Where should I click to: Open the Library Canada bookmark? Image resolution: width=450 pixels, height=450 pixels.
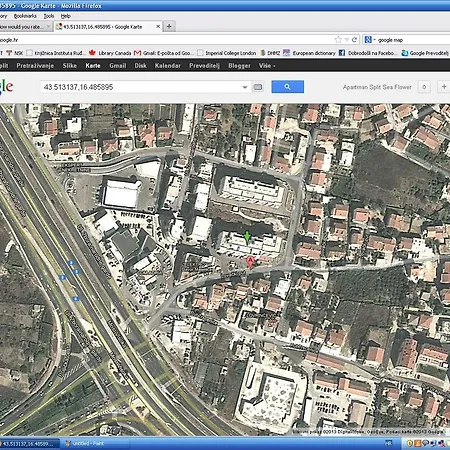pyautogui.click(x=110, y=53)
